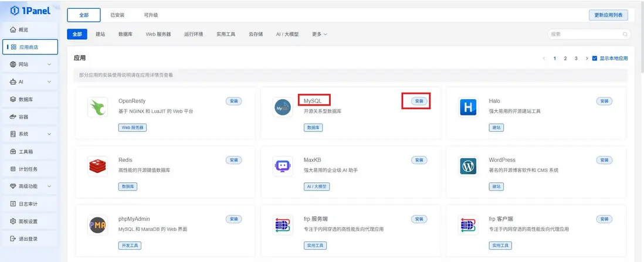
Task: Install the MaxKB app
Action: [419, 160]
